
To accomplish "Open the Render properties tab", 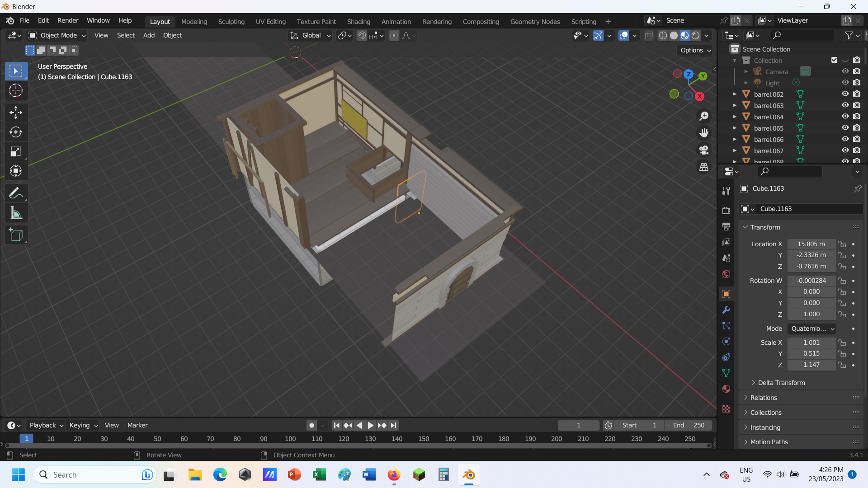I will [726, 211].
